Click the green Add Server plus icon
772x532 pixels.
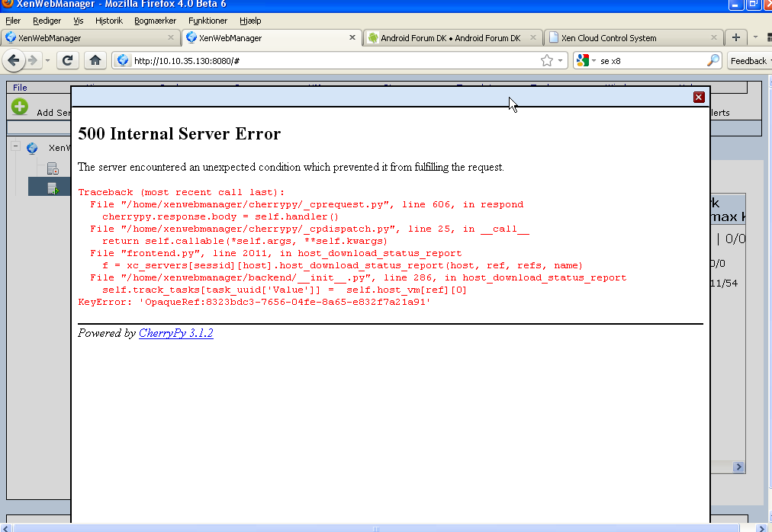coord(20,107)
